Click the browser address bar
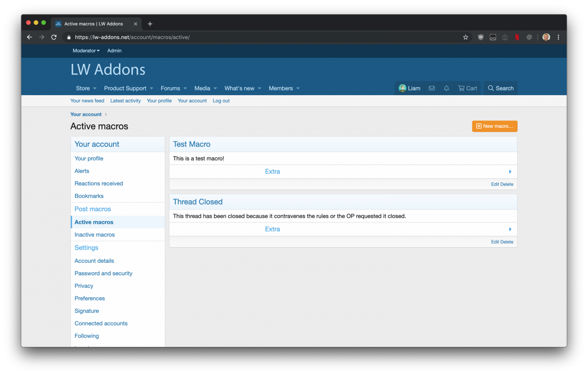Viewport: 588px width, 375px height. click(x=266, y=37)
